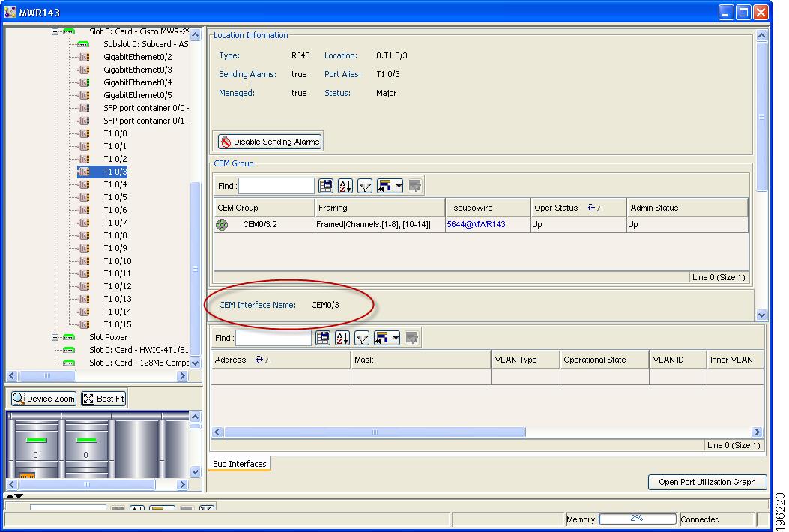
Task: Click the down splitter arrow below device view
Action: coord(19,496)
